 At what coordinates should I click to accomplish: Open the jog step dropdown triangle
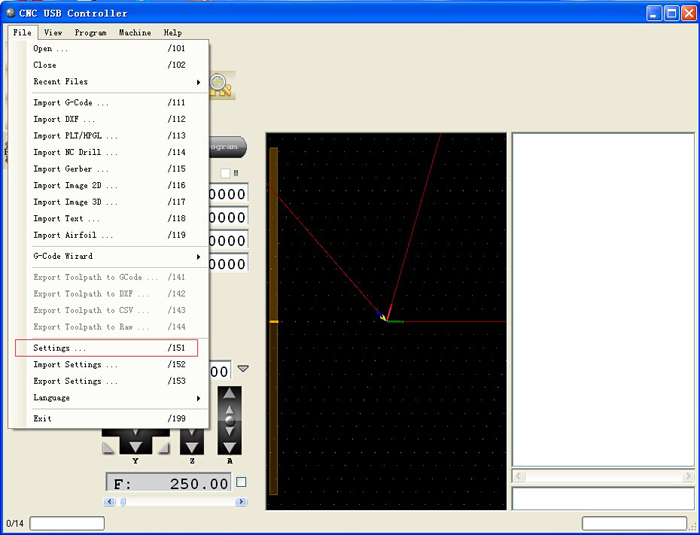[x=243, y=369]
